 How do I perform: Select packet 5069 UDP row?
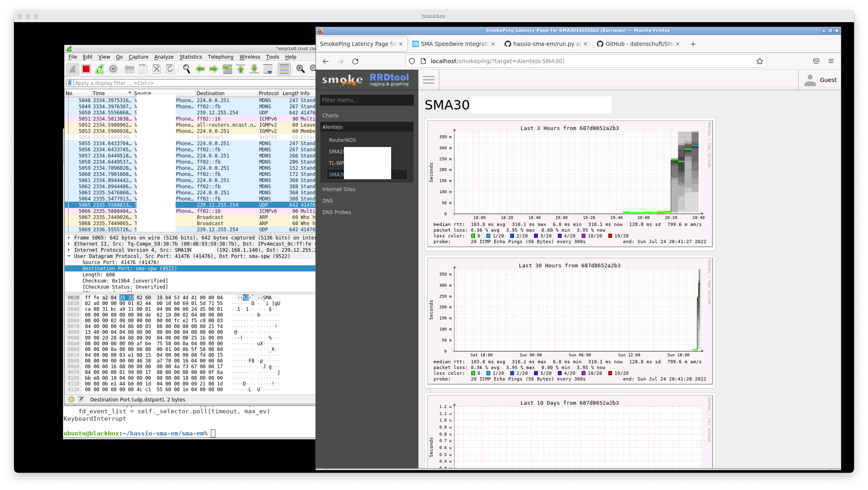click(x=190, y=230)
